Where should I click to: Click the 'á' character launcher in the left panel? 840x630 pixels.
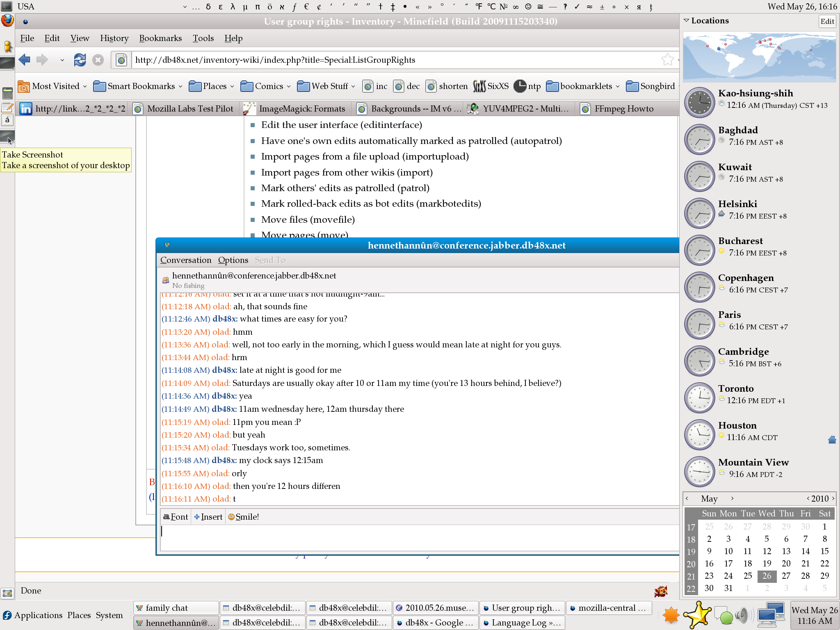click(7, 120)
